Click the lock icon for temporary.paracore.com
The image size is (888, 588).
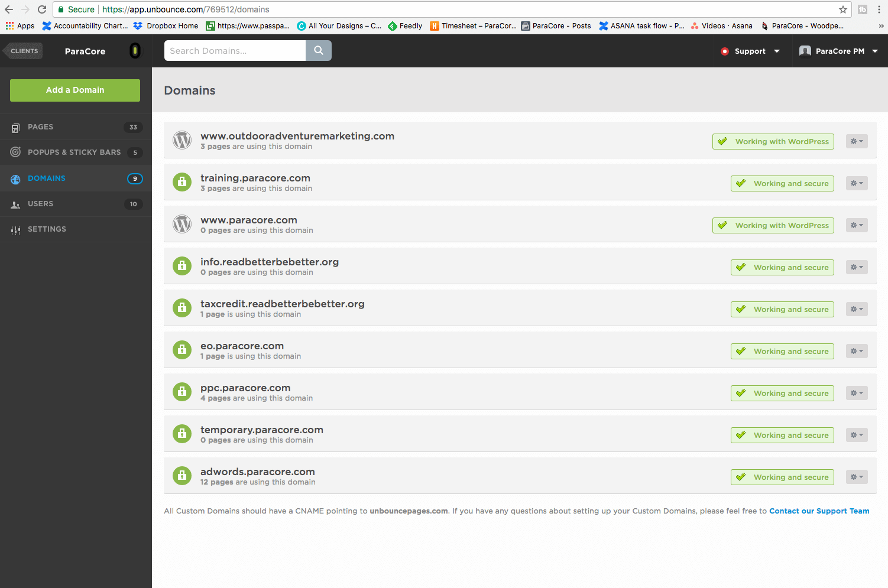point(182,434)
